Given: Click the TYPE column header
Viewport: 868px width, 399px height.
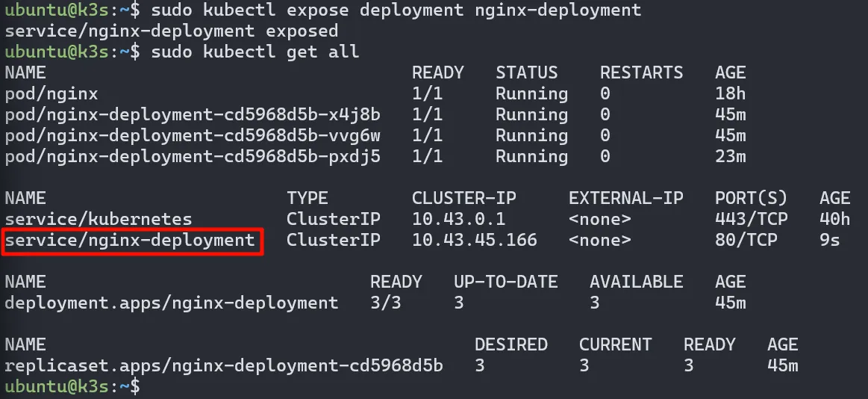Looking at the screenshot, I should 307,199.
